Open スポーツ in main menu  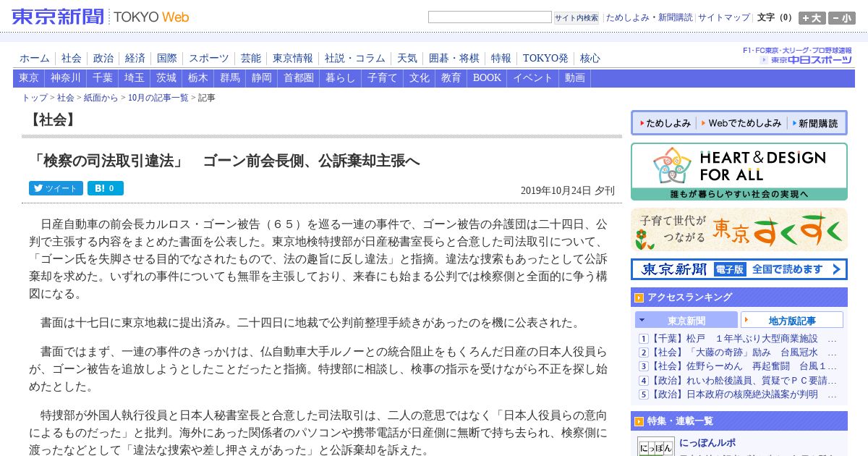(x=209, y=58)
